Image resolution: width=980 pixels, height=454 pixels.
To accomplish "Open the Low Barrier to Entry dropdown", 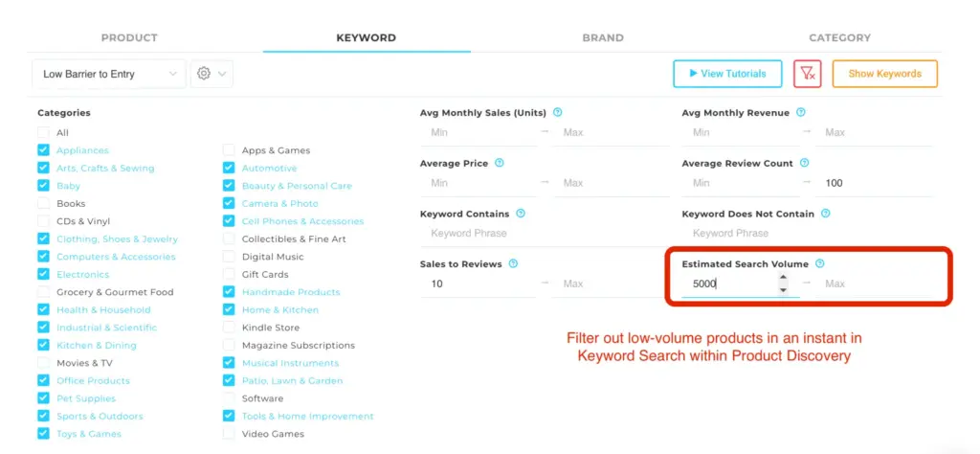I will (x=109, y=74).
